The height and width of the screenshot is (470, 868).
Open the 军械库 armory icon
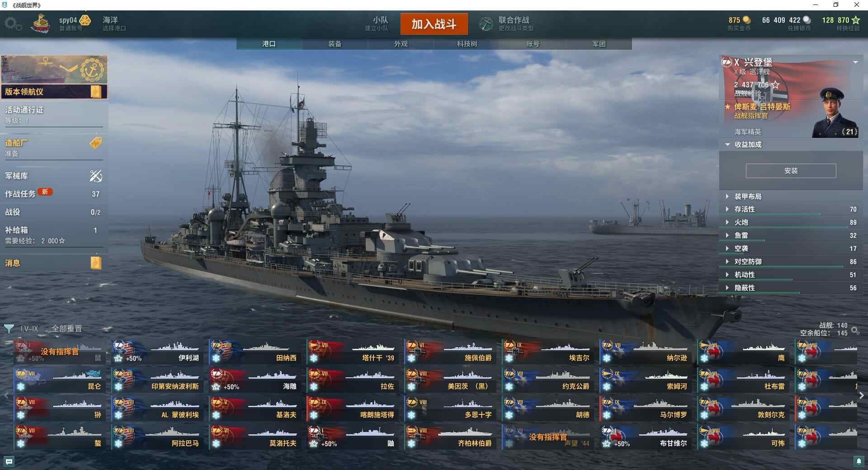(96, 176)
